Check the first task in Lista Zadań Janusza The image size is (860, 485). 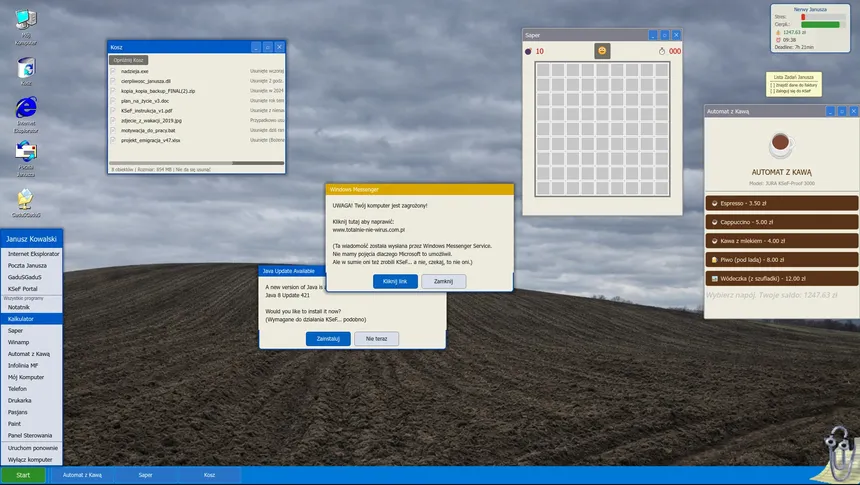[772, 85]
